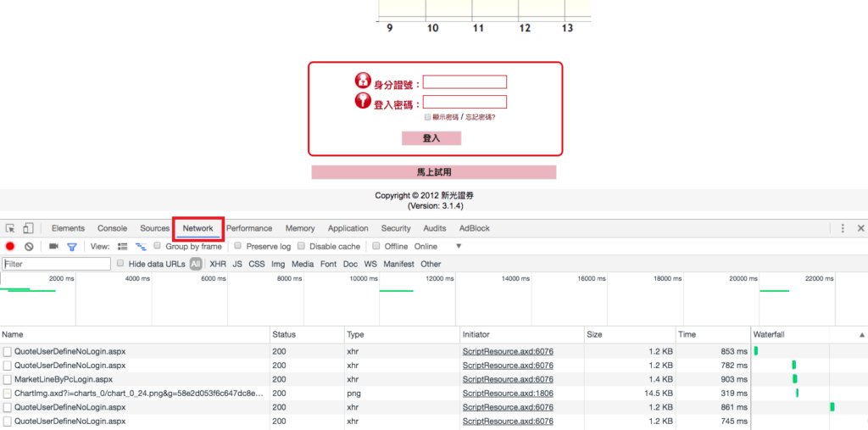868x430 pixels.
Task: Filter requests by Manifest
Action: pos(398,265)
